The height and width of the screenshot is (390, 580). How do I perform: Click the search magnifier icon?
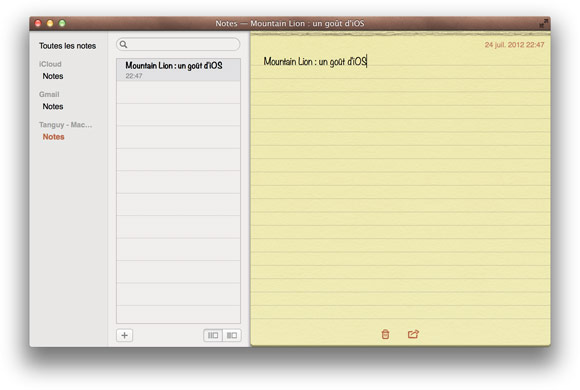pos(124,44)
